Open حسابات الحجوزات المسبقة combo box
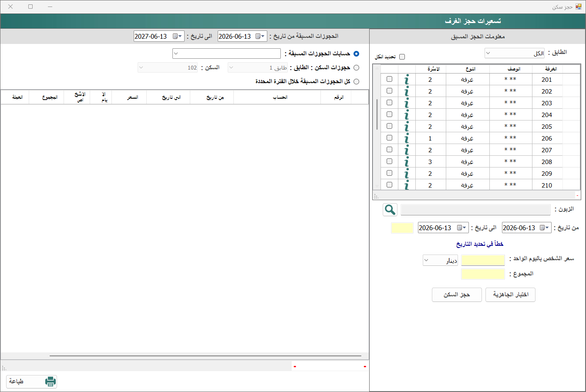Screen dimensions: 586x392 tap(226, 54)
